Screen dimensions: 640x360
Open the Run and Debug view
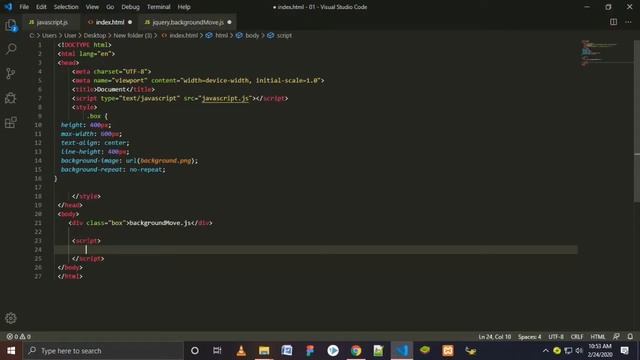coord(11,98)
